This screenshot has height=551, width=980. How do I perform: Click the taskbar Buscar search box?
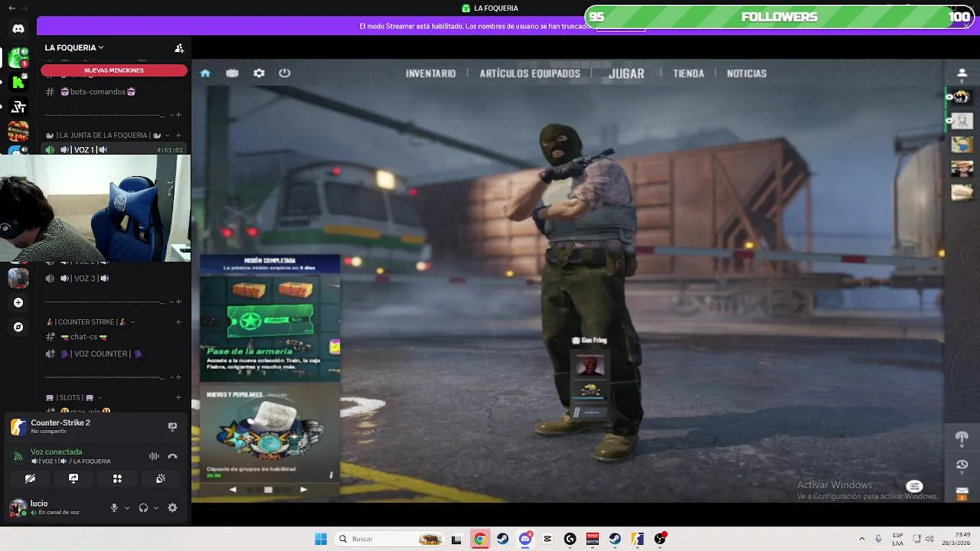390,539
